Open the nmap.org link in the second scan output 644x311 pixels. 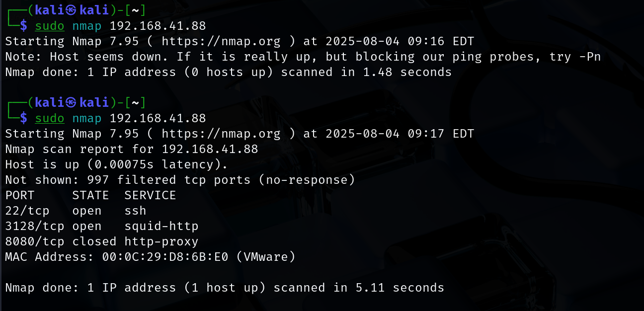[221, 134]
